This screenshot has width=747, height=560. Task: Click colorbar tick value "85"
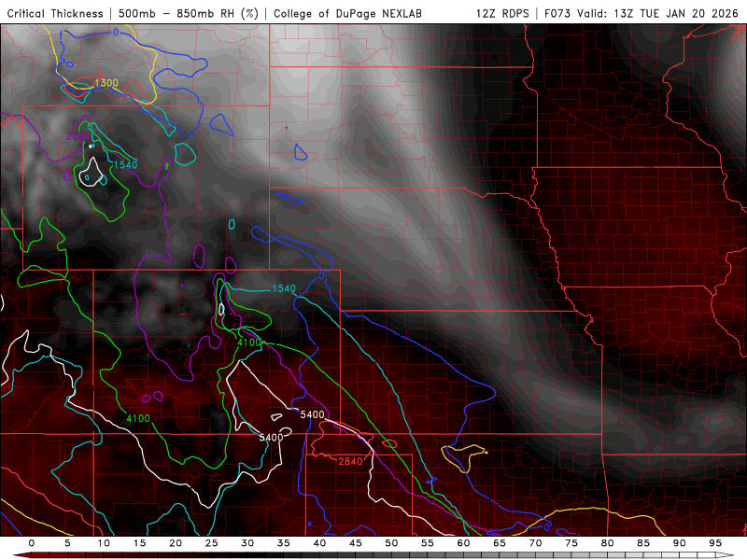[643, 543]
